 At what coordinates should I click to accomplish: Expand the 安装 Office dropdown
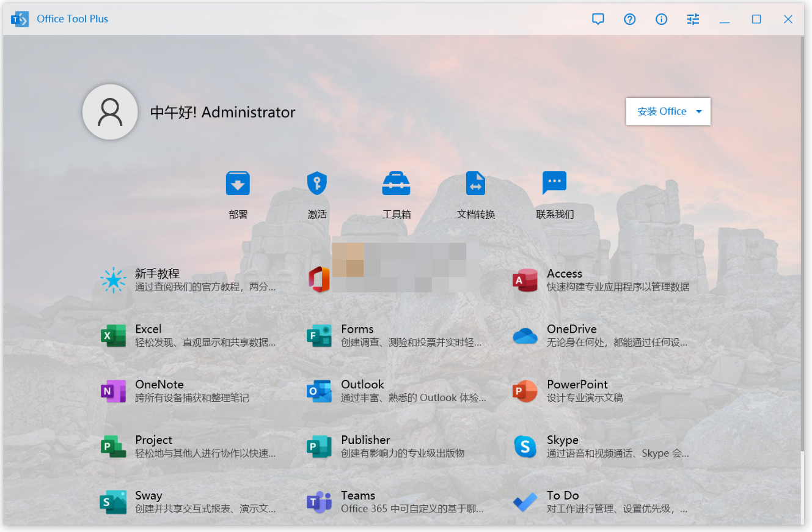(x=668, y=111)
